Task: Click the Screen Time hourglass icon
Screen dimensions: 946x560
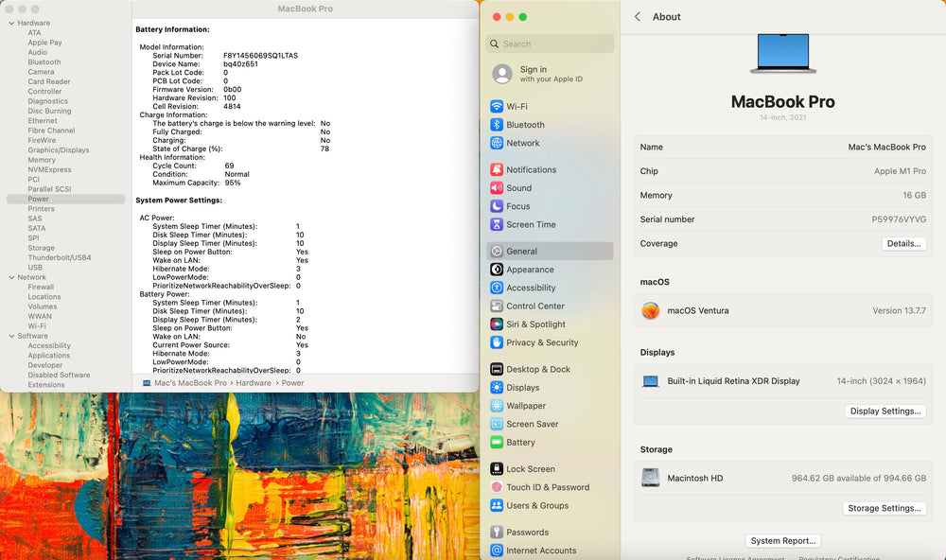Action: [497, 224]
